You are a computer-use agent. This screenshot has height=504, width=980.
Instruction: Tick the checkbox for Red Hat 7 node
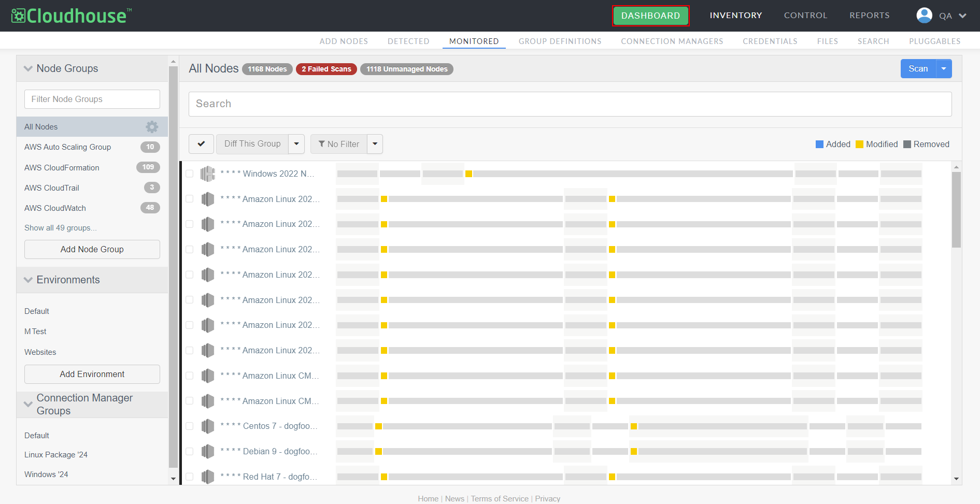pyautogui.click(x=190, y=477)
